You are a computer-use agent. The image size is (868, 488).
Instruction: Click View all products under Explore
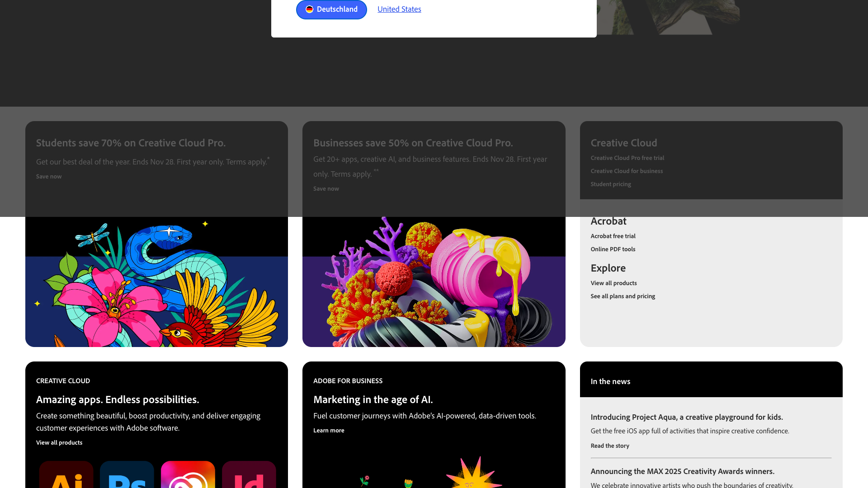click(x=613, y=283)
